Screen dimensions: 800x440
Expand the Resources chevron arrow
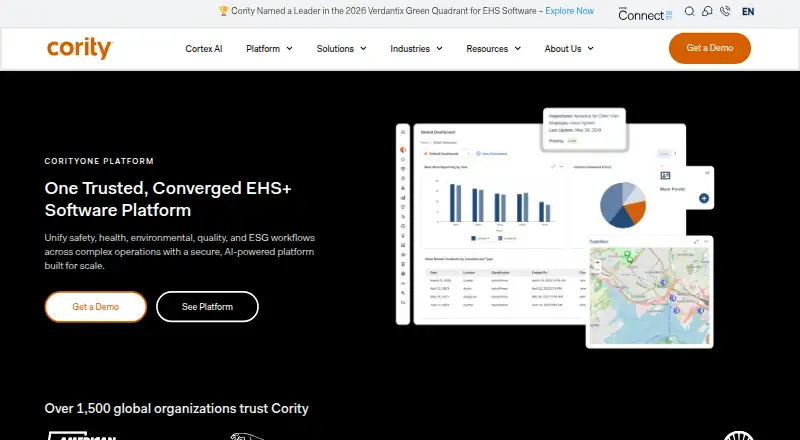pyautogui.click(x=517, y=48)
